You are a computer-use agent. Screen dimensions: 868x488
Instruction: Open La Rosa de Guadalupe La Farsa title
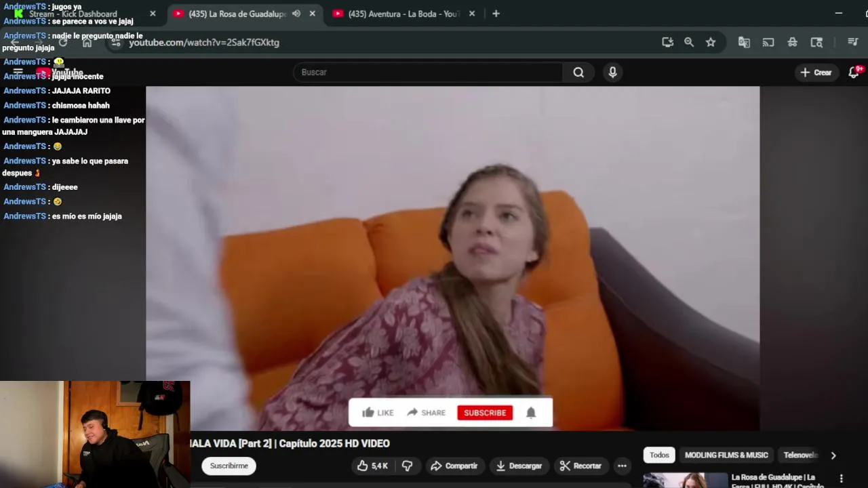click(x=777, y=481)
